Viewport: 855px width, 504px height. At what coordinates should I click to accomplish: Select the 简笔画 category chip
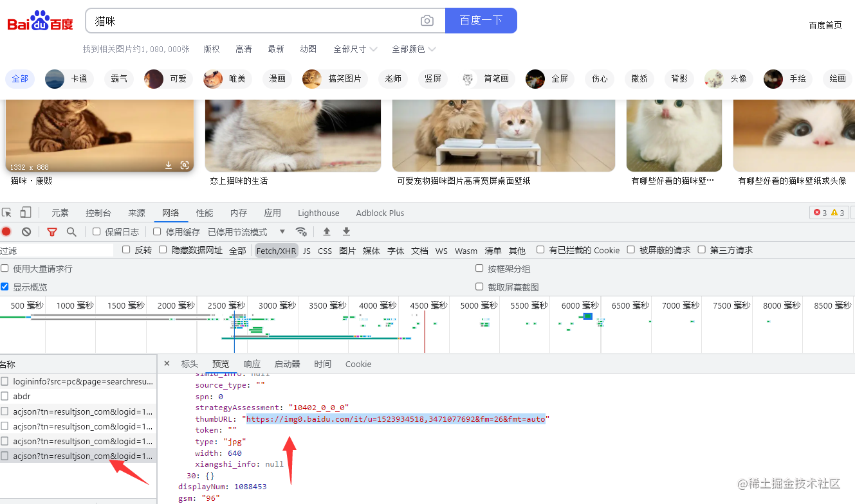pyautogui.click(x=487, y=78)
